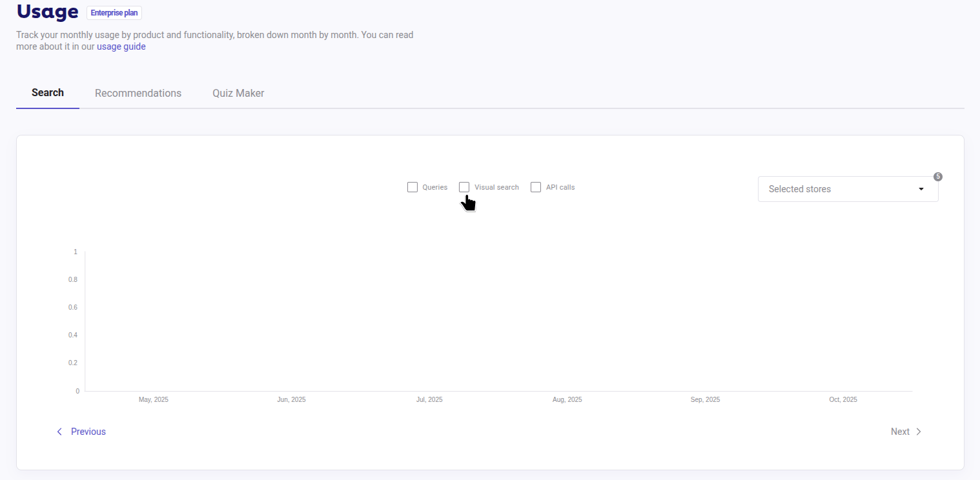Click the Usage page heading
The height and width of the screenshot is (480, 980).
click(x=47, y=12)
